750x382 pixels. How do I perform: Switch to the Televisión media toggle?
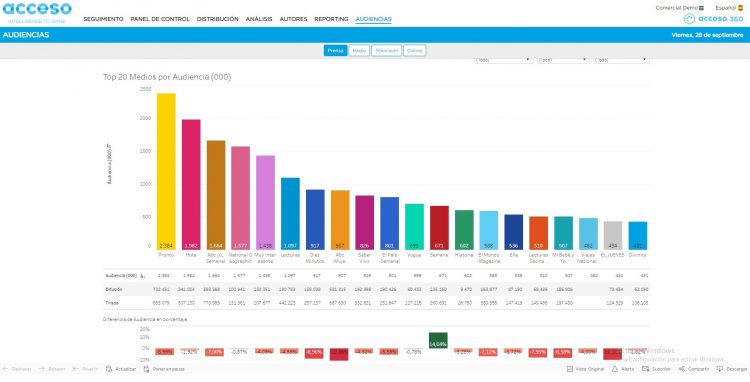click(x=386, y=51)
